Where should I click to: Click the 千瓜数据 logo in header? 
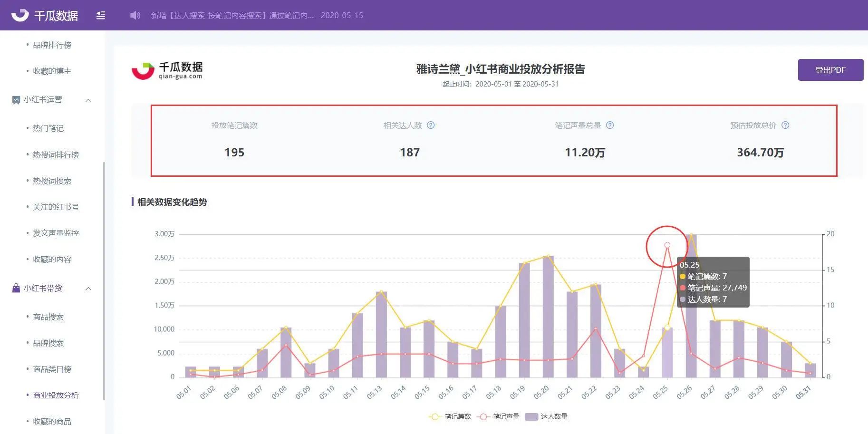point(45,15)
